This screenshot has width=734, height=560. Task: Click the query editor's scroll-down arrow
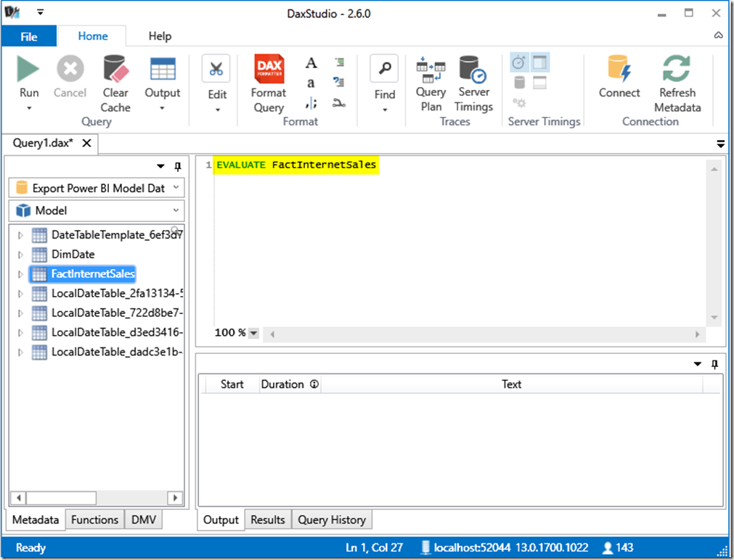(714, 318)
